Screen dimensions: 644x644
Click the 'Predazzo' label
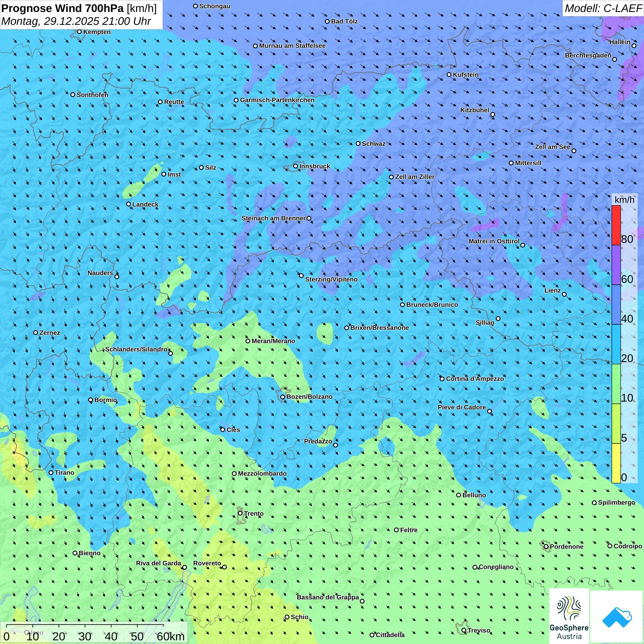tap(318, 441)
